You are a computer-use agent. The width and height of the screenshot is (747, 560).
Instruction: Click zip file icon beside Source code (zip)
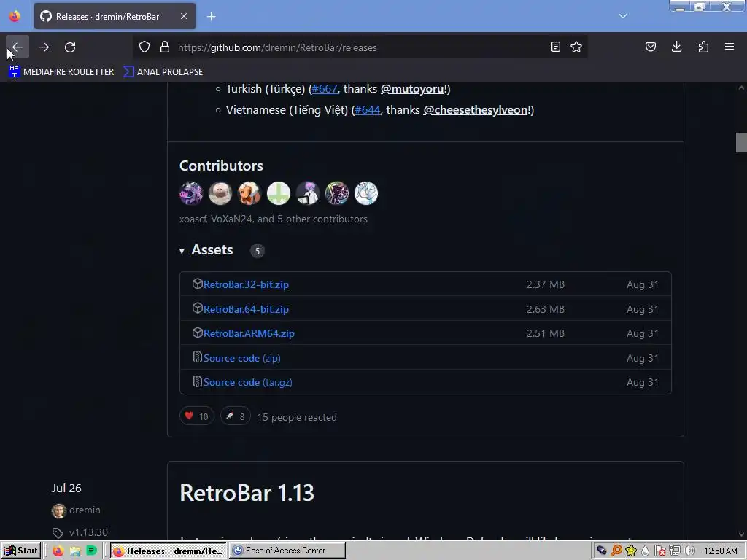[197, 357]
